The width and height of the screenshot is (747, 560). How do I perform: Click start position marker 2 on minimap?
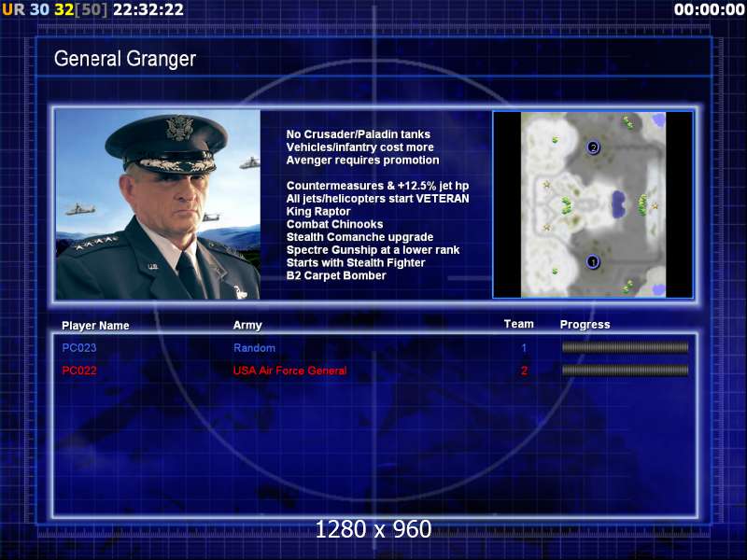click(x=593, y=147)
